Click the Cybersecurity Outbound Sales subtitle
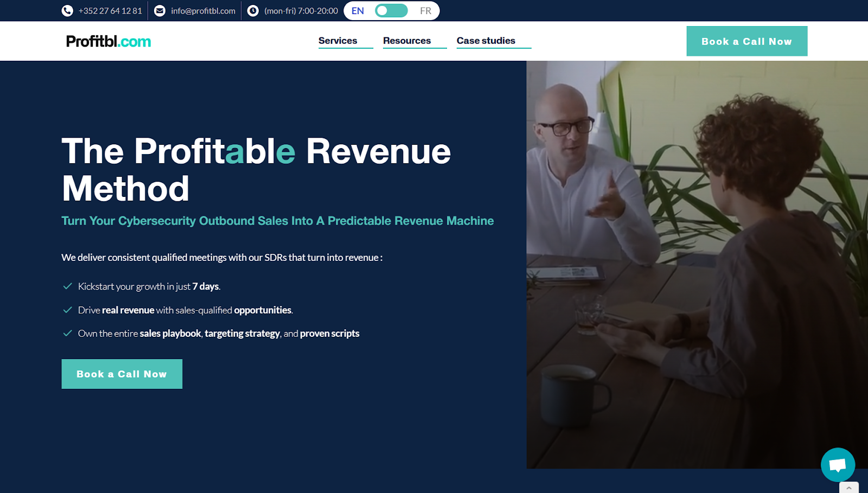 tap(277, 221)
